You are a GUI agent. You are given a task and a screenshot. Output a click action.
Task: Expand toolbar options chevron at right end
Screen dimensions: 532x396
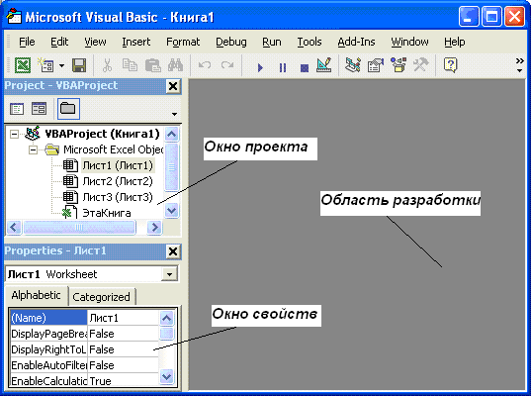[x=519, y=65]
